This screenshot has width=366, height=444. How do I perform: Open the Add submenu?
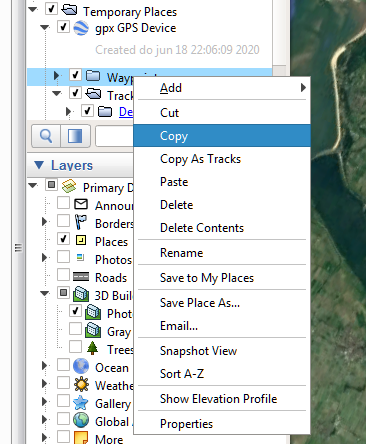[x=222, y=88]
